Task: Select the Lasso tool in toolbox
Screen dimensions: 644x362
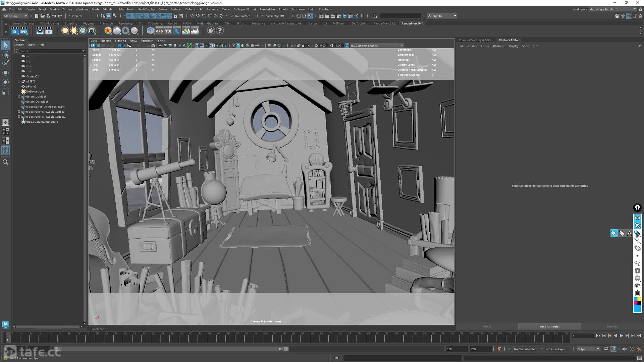Action: coord(5,54)
